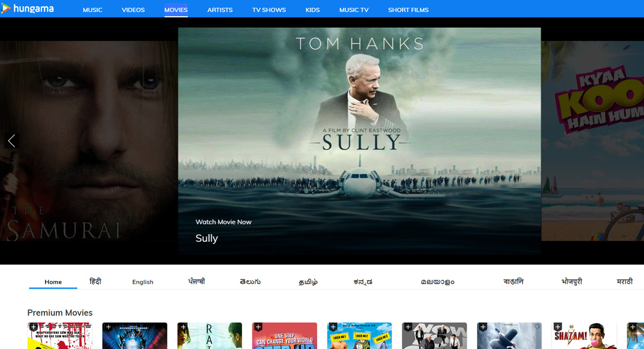Click the Premium Movies heading

(x=60, y=313)
